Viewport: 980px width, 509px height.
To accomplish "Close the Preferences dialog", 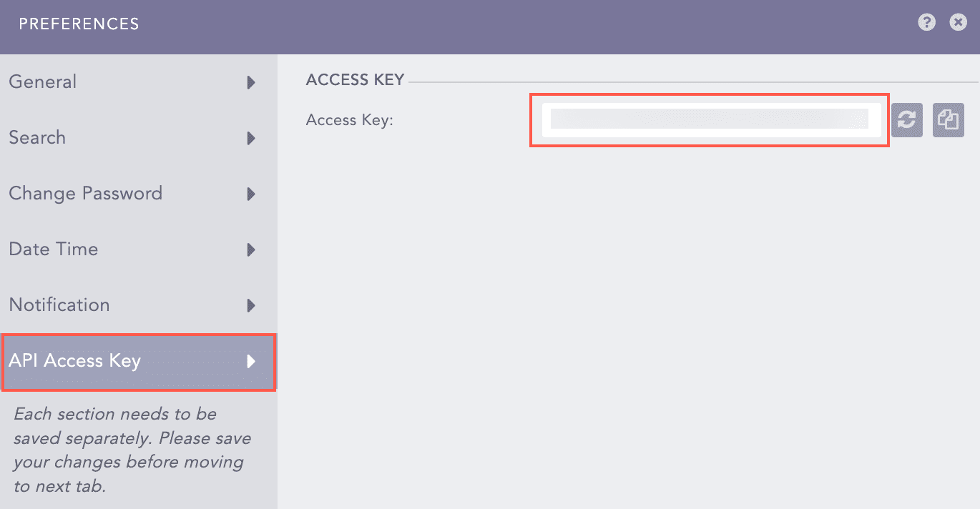I will 958,22.
